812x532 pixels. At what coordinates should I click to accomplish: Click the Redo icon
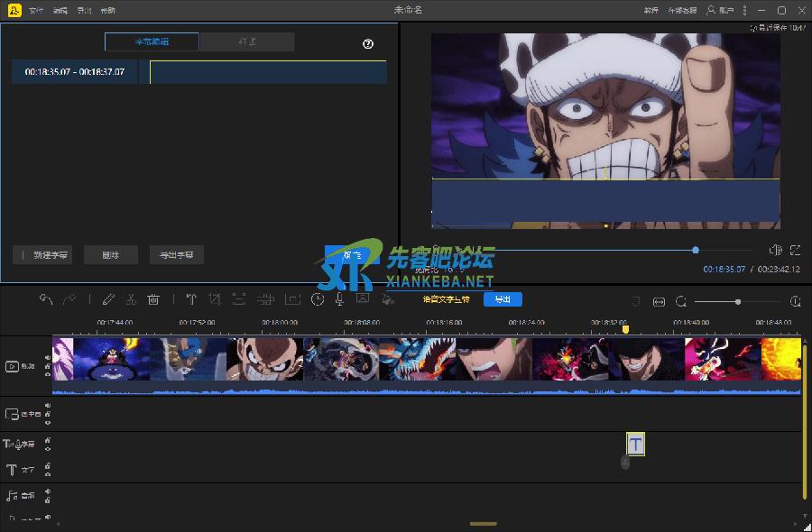pos(69,301)
